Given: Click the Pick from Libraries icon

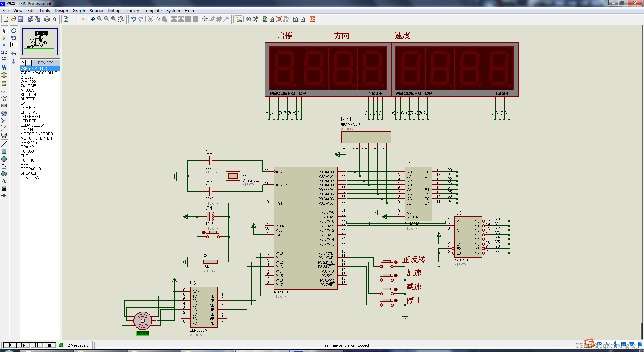Looking at the screenshot, I should point(205,19).
